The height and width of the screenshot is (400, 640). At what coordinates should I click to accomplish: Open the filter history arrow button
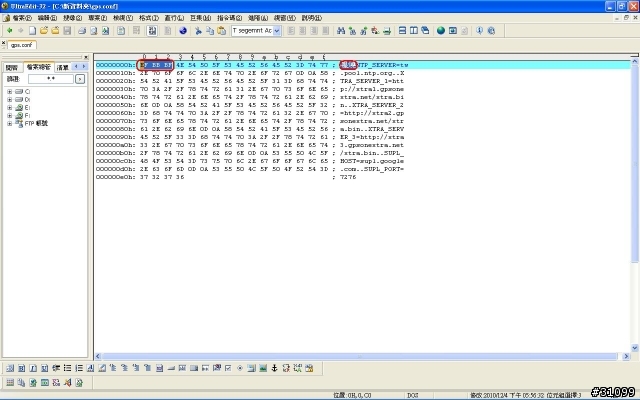(x=80, y=79)
